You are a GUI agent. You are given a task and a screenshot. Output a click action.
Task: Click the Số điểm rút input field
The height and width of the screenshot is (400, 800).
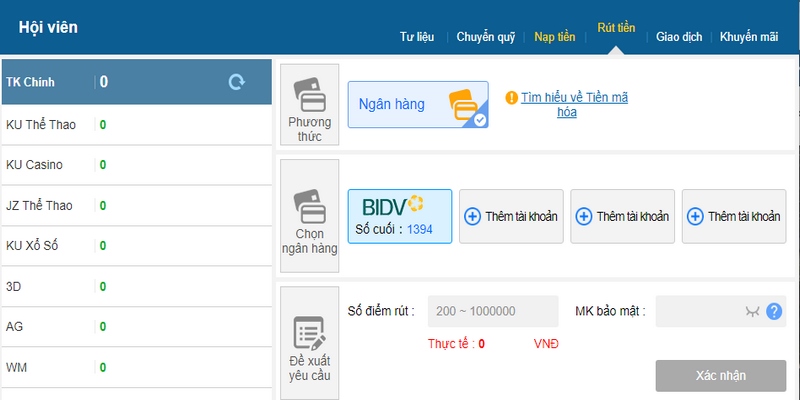492,311
